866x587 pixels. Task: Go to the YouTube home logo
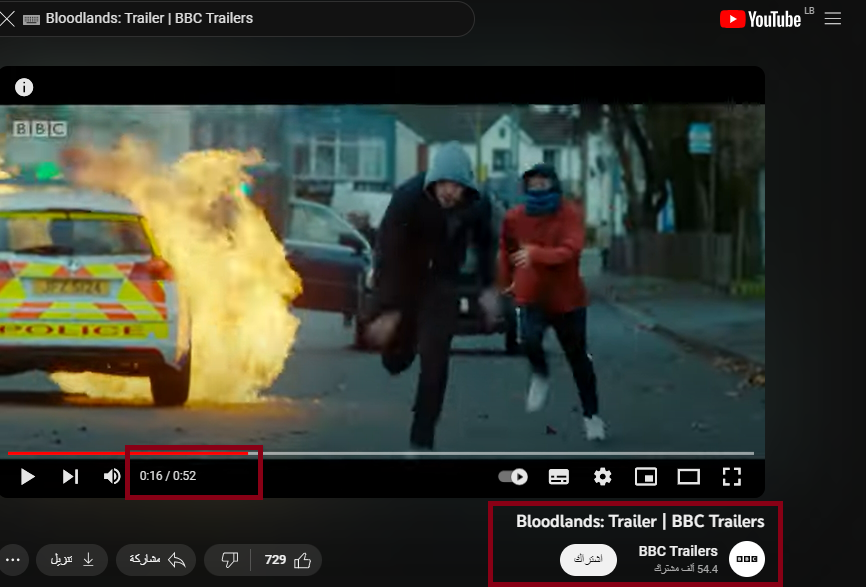[x=761, y=19]
